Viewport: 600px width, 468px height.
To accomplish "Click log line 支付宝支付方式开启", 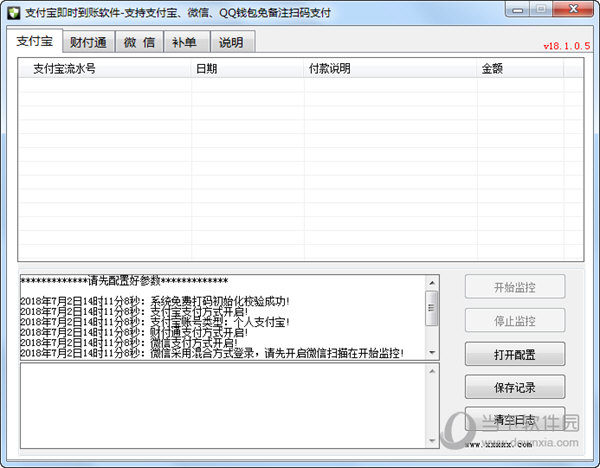I will pos(134,312).
